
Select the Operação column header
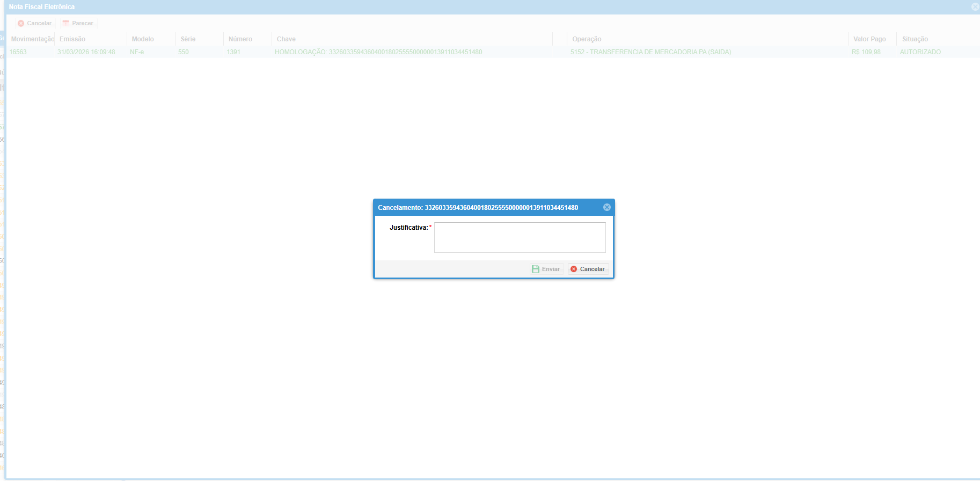click(x=587, y=39)
